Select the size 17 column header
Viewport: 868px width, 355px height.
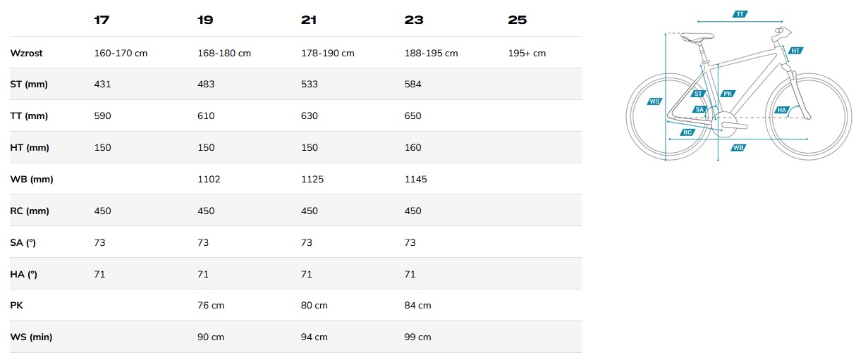click(x=102, y=20)
